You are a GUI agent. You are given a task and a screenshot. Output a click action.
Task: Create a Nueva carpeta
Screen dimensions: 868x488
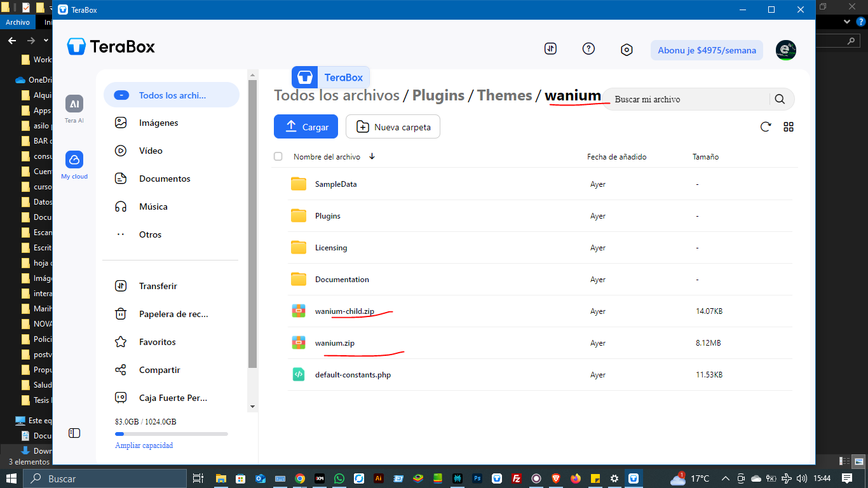tap(393, 126)
